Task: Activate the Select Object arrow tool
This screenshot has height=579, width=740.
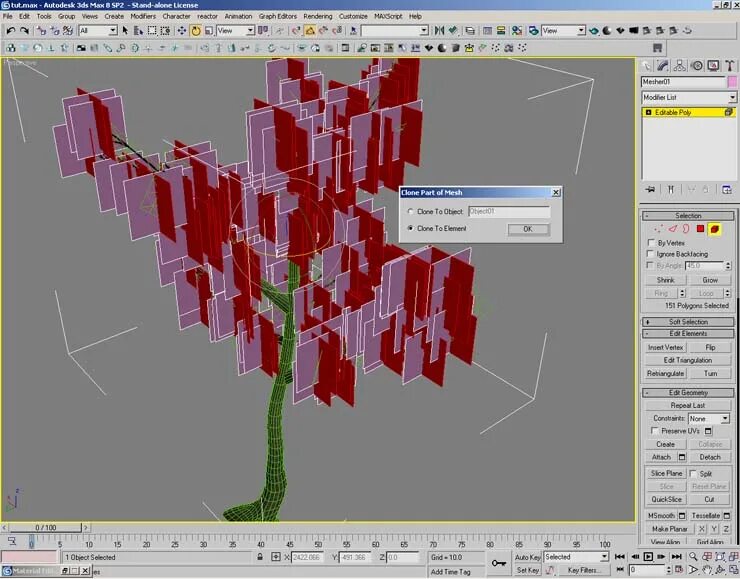Action: (x=125, y=31)
